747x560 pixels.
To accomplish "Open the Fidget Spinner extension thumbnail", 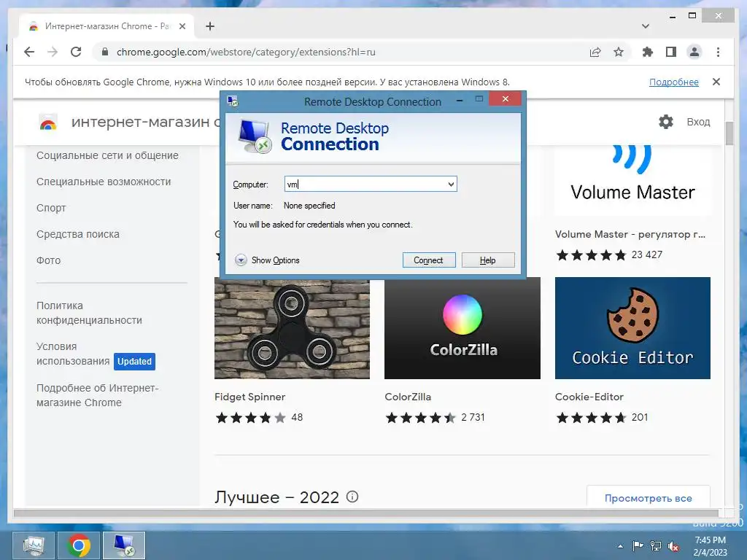I will (x=292, y=328).
